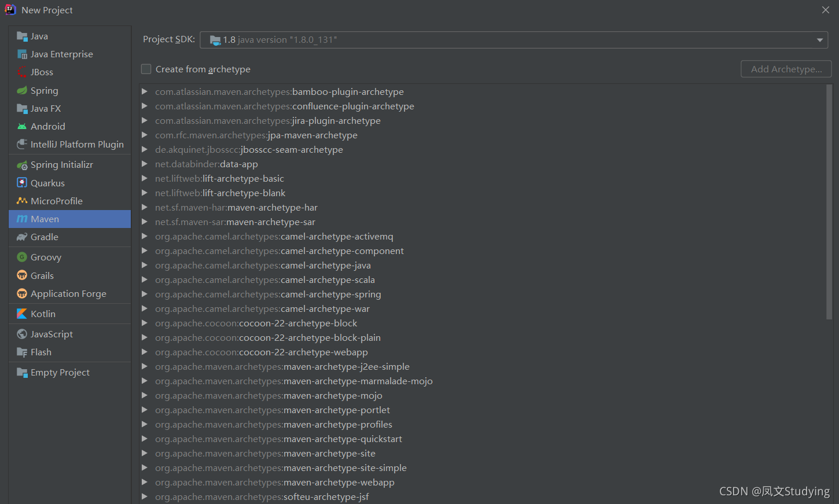Select maven-archetype-portlet row text
839x504 pixels.
tap(273, 410)
